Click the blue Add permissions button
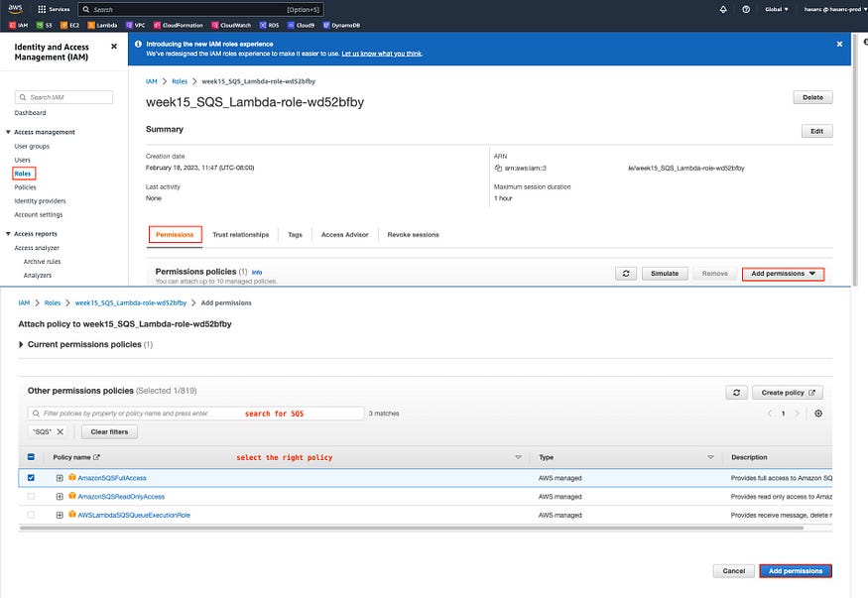The width and height of the screenshot is (868, 598). pos(796,571)
